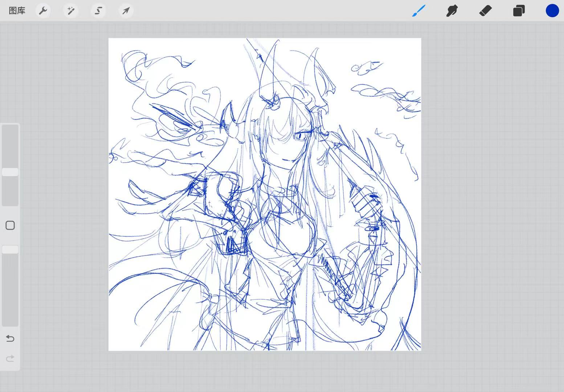Screen dimensions: 564x392
Task: Activate the Selection tool (S icon)
Action: pos(98,11)
